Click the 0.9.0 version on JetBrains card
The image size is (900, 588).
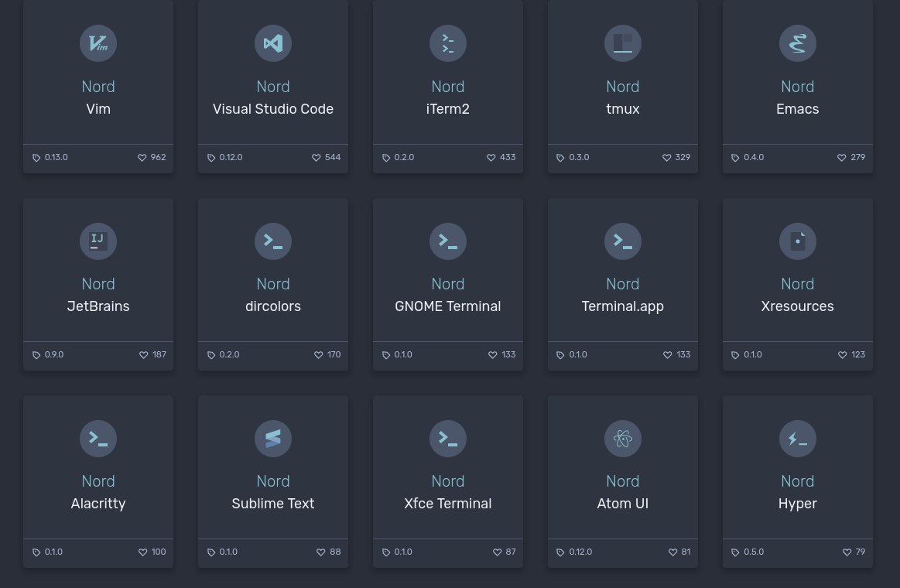[54, 354]
